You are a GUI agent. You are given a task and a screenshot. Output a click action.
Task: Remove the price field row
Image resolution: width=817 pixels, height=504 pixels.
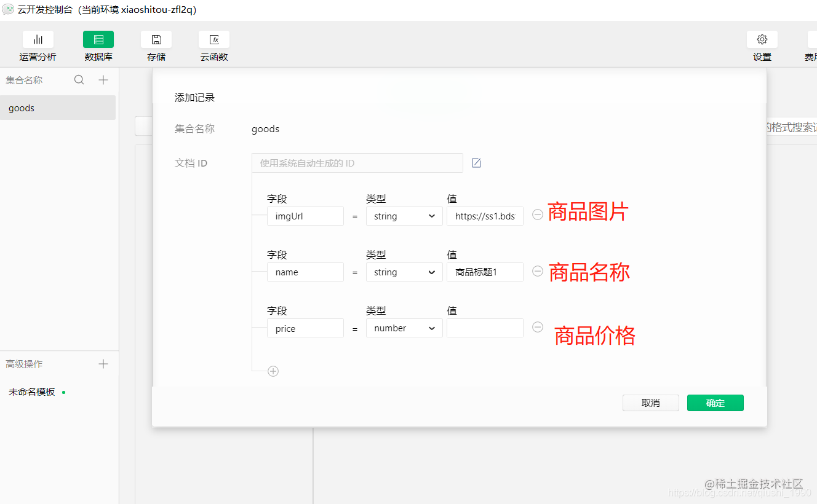538,327
